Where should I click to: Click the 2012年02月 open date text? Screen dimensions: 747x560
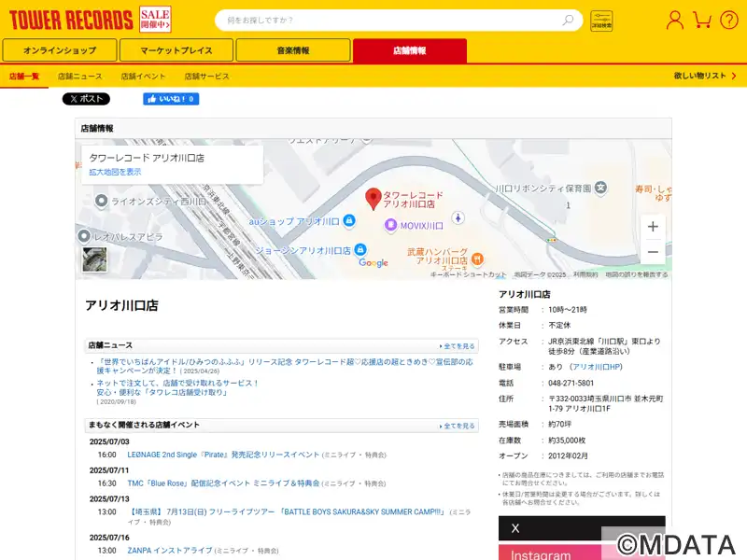tap(568, 455)
